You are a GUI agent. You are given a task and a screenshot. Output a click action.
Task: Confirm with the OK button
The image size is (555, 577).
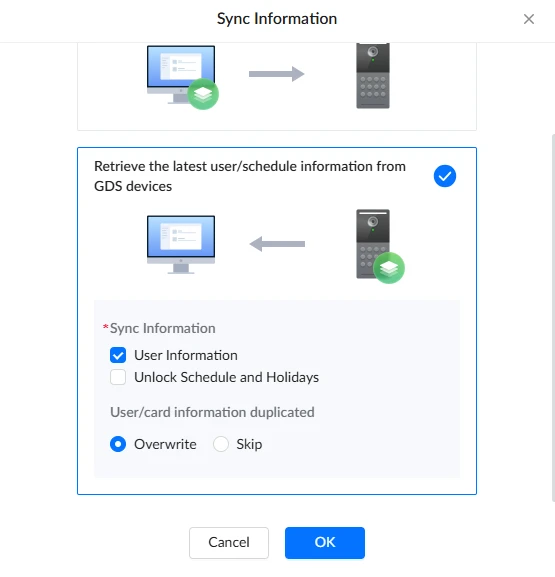click(x=325, y=543)
